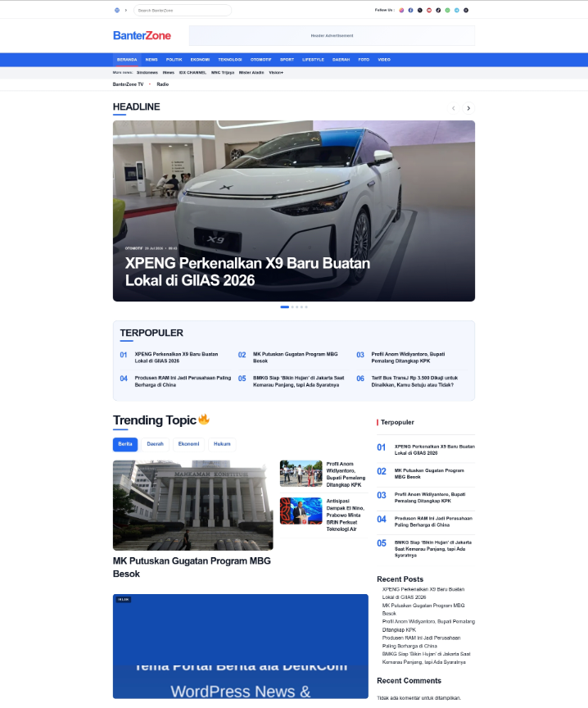Image resolution: width=588 pixels, height=708 pixels.
Task: Expand the chevron next to globe icon
Action: (126, 10)
